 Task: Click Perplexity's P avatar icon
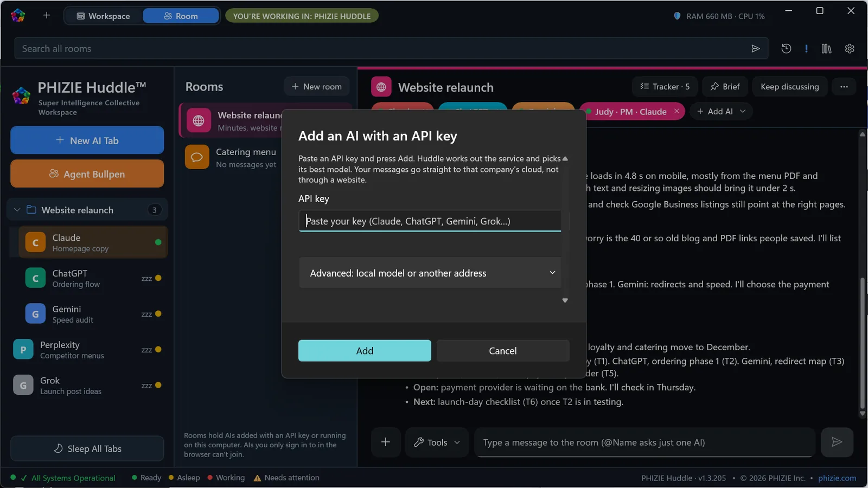coord(23,350)
